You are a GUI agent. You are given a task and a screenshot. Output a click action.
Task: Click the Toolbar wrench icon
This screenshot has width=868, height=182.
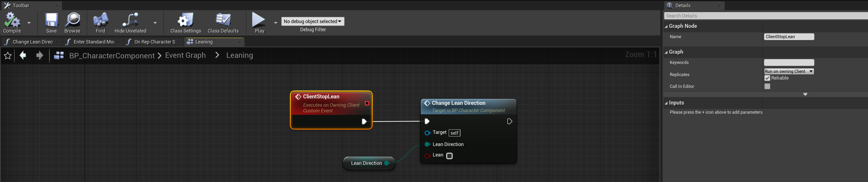[7, 5]
